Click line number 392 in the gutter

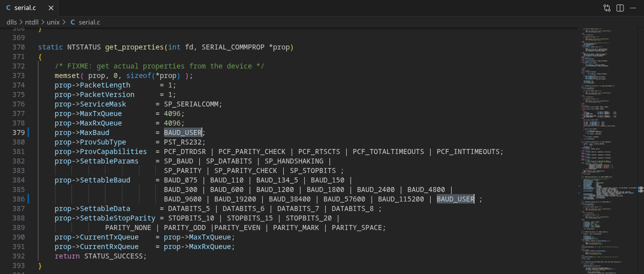pos(18,256)
